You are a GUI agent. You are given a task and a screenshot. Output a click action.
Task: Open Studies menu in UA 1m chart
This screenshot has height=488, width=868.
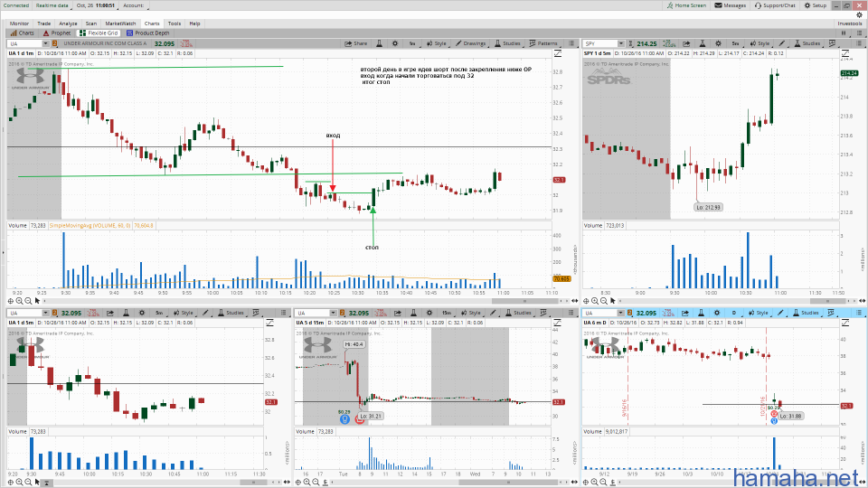pyautogui.click(x=507, y=43)
